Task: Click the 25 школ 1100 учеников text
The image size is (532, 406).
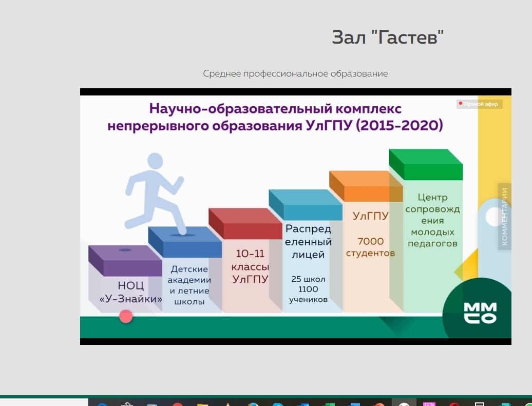Action: point(308,289)
